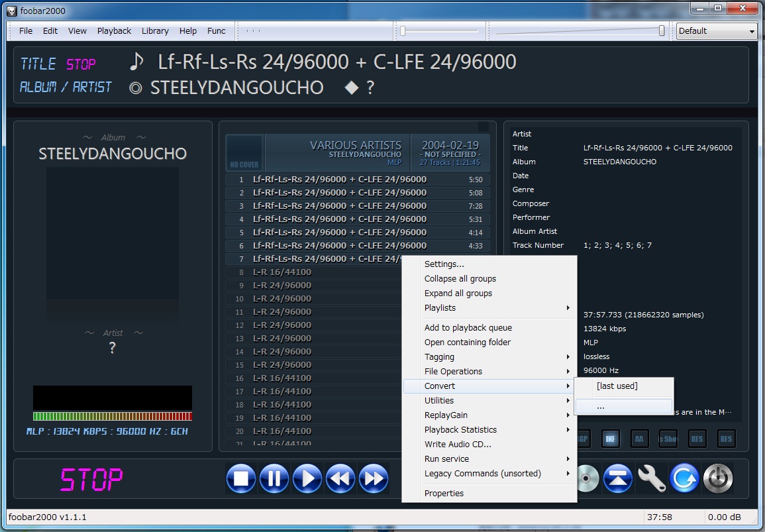Select playlist track 1, duration 5:50
The image size is (765, 532).
tap(358, 180)
